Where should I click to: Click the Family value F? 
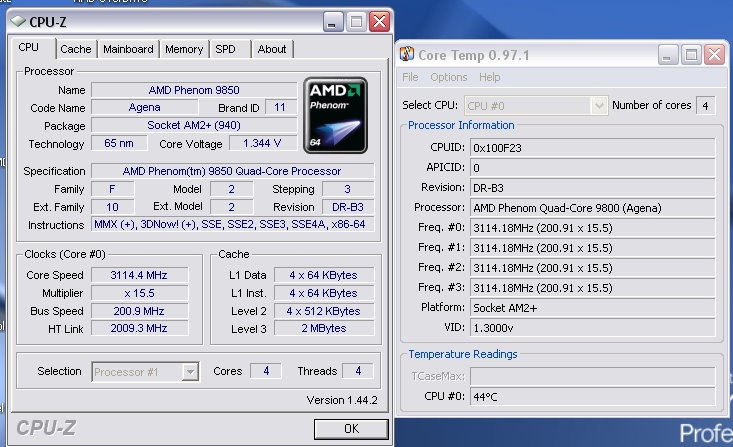(x=112, y=189)
